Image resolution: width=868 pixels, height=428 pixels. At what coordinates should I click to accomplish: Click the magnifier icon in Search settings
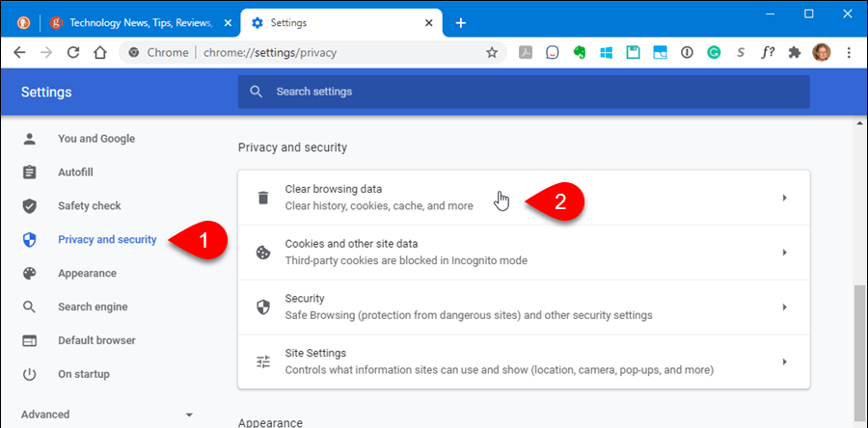click(256, 92)
